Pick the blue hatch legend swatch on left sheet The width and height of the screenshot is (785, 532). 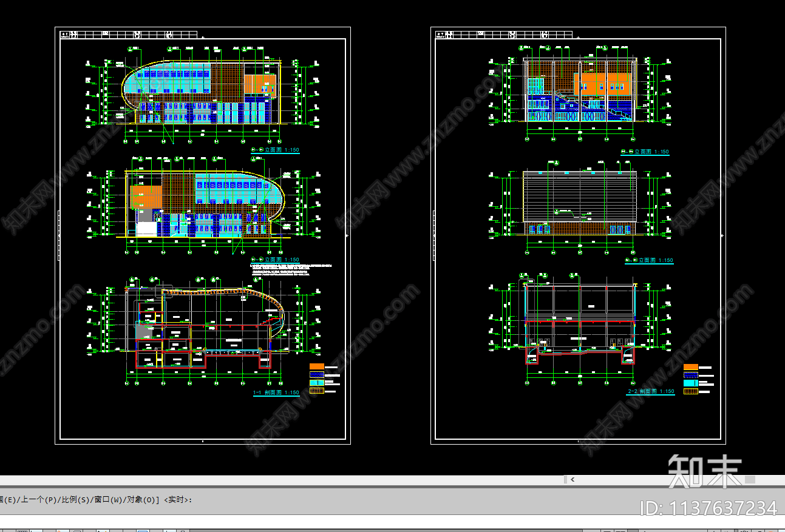[x=317, y=375]
